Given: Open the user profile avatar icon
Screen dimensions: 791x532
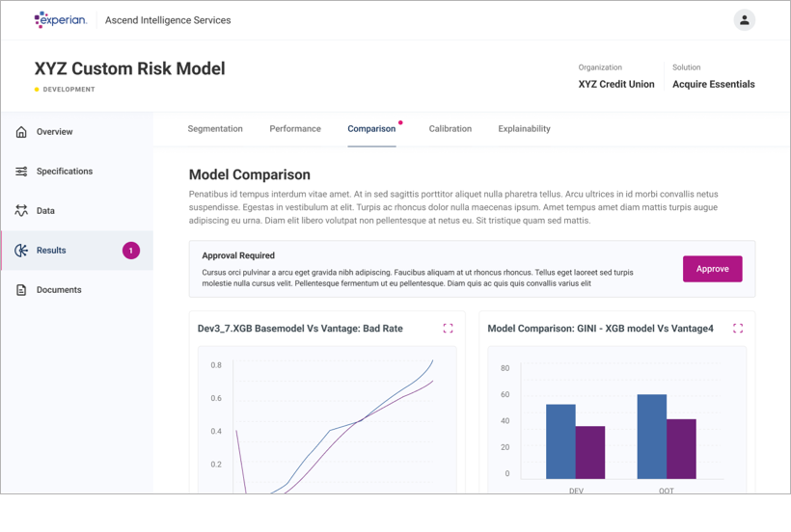Looking at the screenshot, I should click(x=744, y=20).
